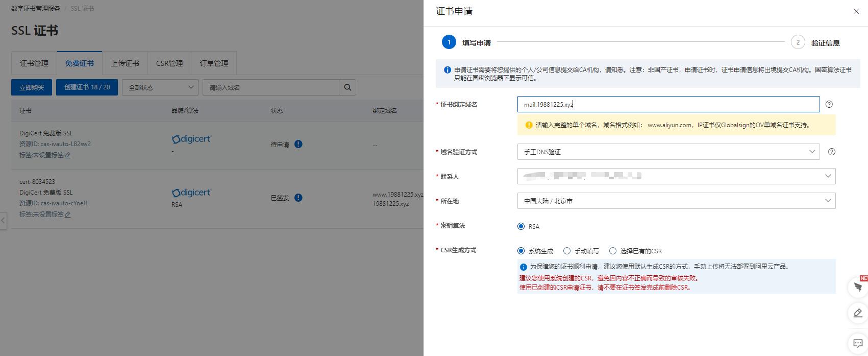868x356 pixels.
Task: Click the 待申请 status text
Action: pos(280,145)
